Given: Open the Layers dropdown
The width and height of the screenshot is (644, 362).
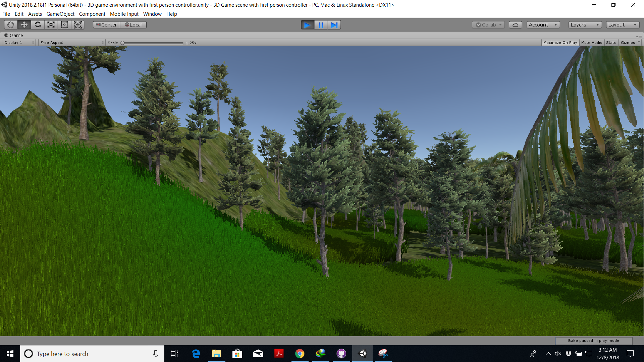Looking at the screenshot, I should coord(585,25).
